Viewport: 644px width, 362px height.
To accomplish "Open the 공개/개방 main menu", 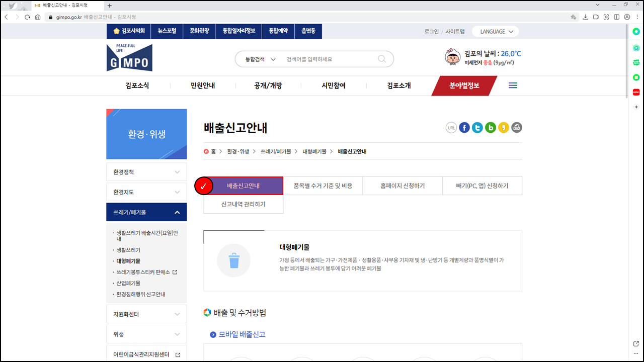I will pos(268,85).
